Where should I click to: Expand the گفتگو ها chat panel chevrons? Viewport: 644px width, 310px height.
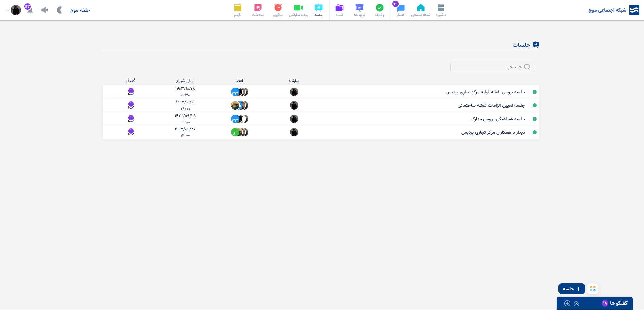pos(576,303)
